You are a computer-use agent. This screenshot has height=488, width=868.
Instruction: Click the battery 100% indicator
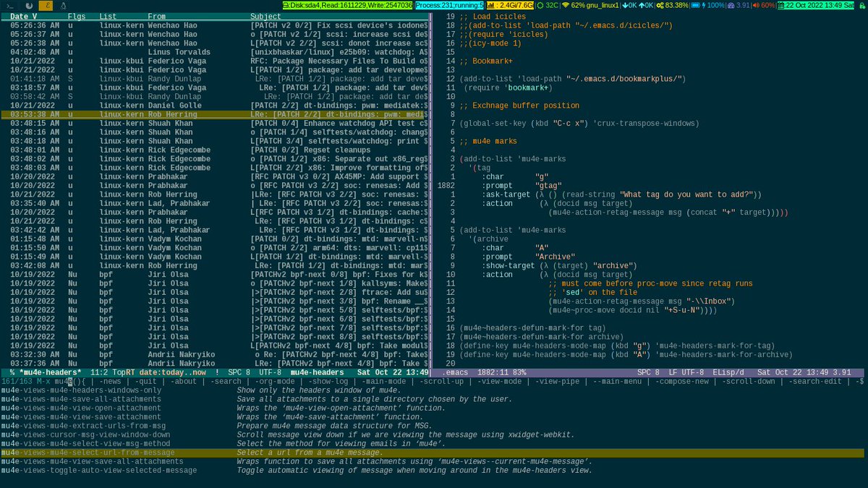pyautogui.click(x=709, y=5)
